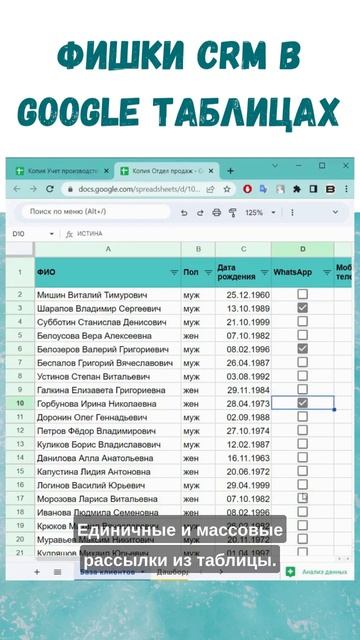This screenshot has height=640, width=360.
Task: Undo the last action in Sheets
Action: 184,213
